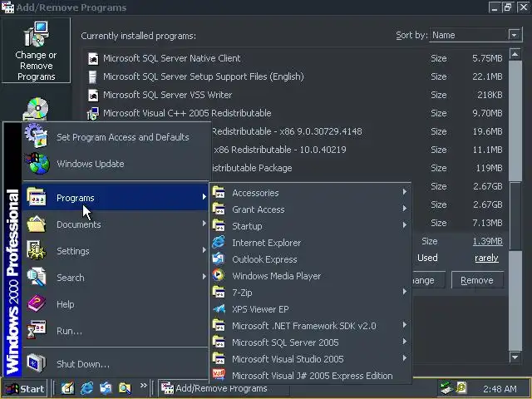Click the Shut Down computer icon
Viewport: 532px width, 399px height.
37,363
